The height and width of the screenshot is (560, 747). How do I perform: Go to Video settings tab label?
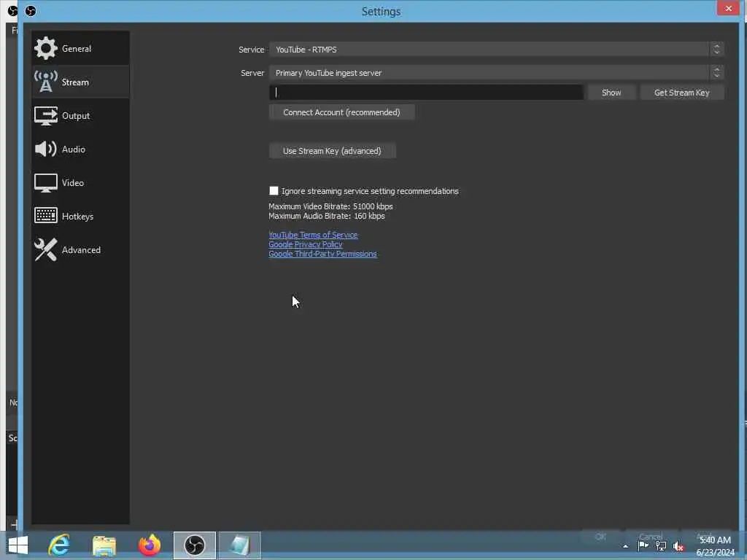pyautogui.click(x=73, y=183)
